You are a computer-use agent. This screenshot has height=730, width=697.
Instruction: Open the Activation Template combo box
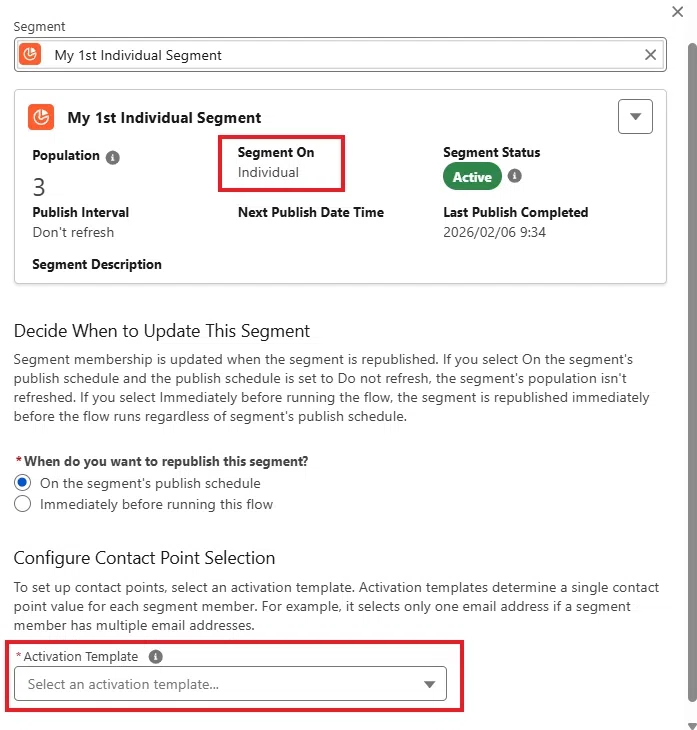click(x=230, y=683)
